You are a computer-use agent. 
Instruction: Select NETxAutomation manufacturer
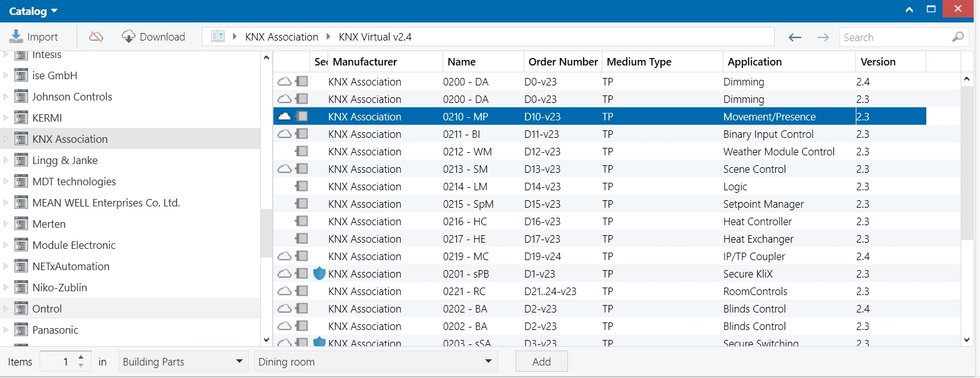[71, 266]
